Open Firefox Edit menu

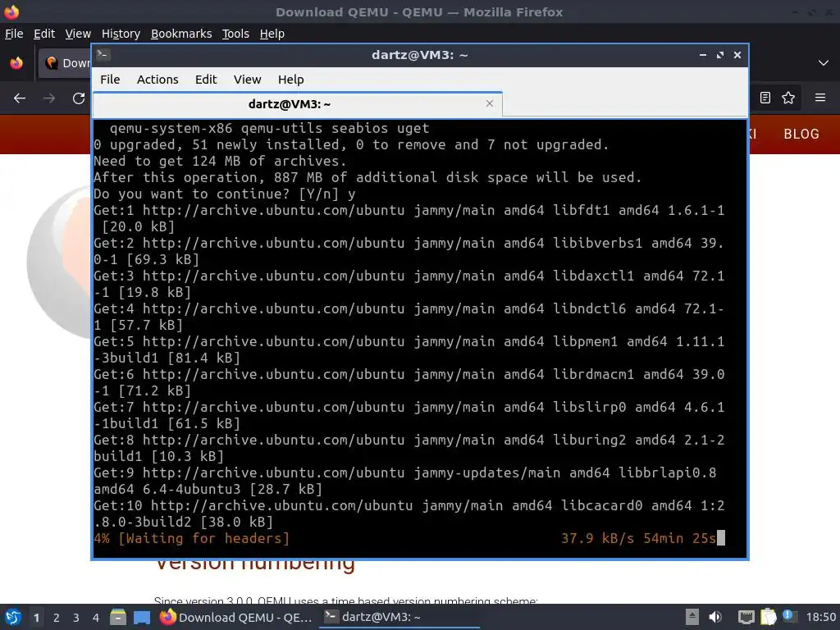point(44,34)
